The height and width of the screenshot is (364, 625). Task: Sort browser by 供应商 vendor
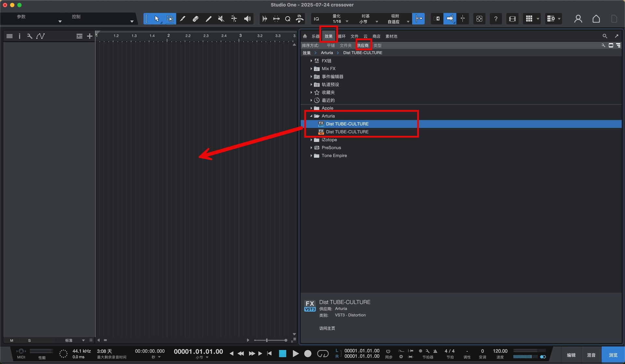click(x=363, y=46)
